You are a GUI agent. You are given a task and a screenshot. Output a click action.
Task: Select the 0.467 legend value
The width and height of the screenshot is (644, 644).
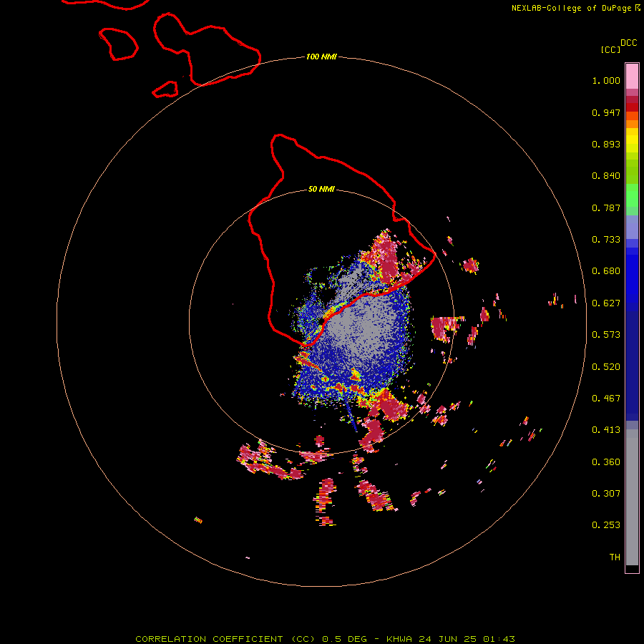(606, 399)
